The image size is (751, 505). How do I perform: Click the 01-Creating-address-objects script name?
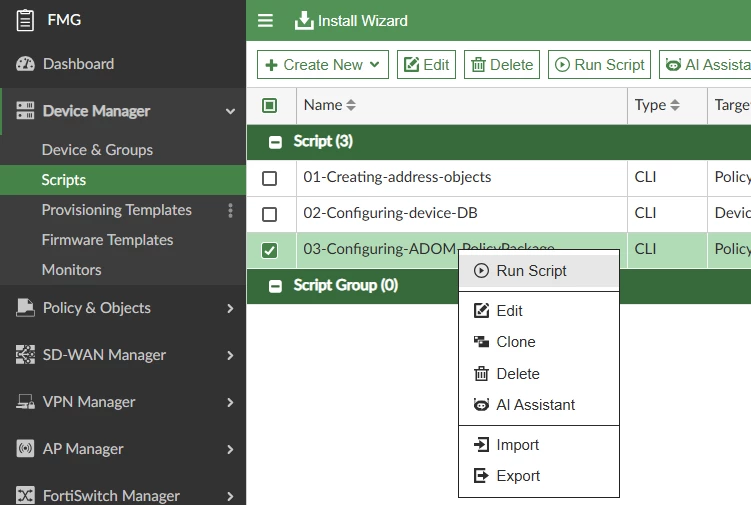[x=397, y=177]
